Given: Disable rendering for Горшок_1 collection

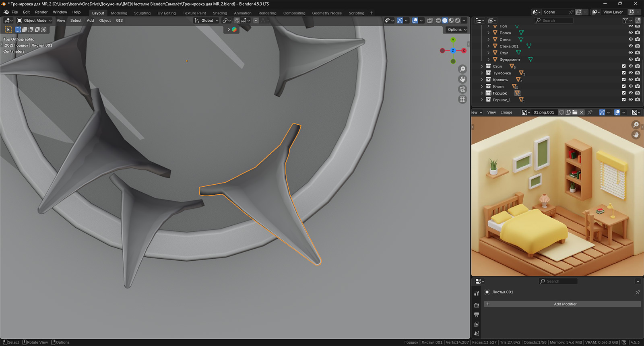Looking at the screenshot, I should pos(638,100).
